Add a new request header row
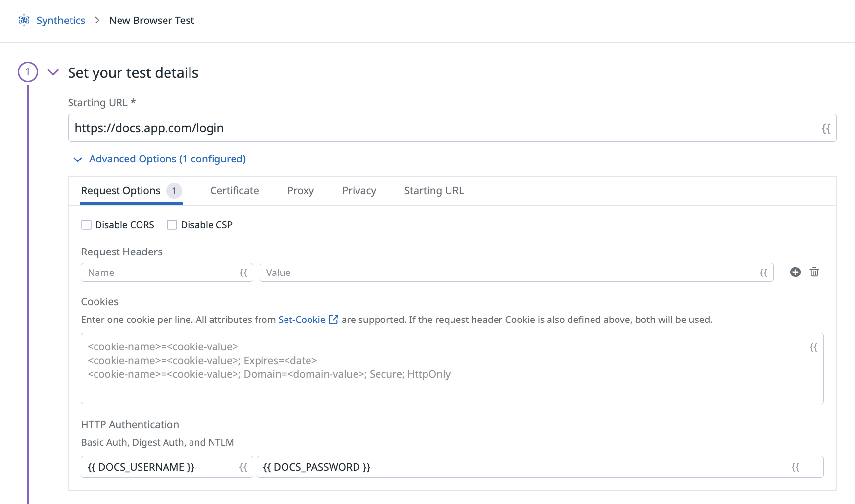Screen dimensions: 855x504 [x=795, y=272]
